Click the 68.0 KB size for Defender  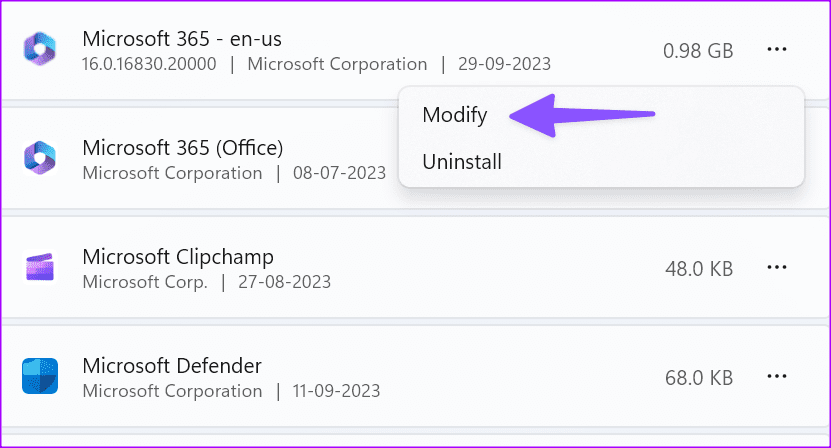click(x=699, y=378)
